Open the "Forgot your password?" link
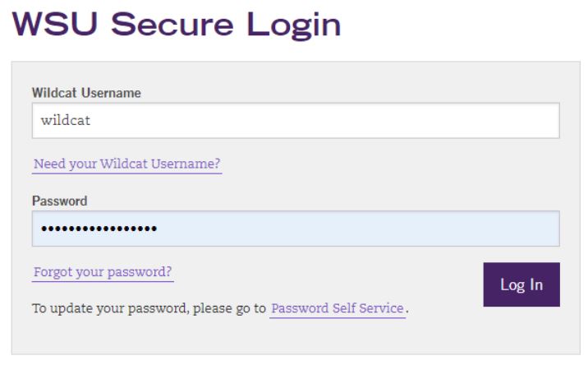The width and height of the screenshot is (588, 365). [x=103, y=272]
